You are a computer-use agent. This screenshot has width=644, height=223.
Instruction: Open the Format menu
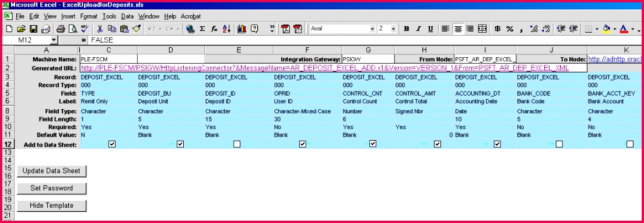(x=89, y=16)
